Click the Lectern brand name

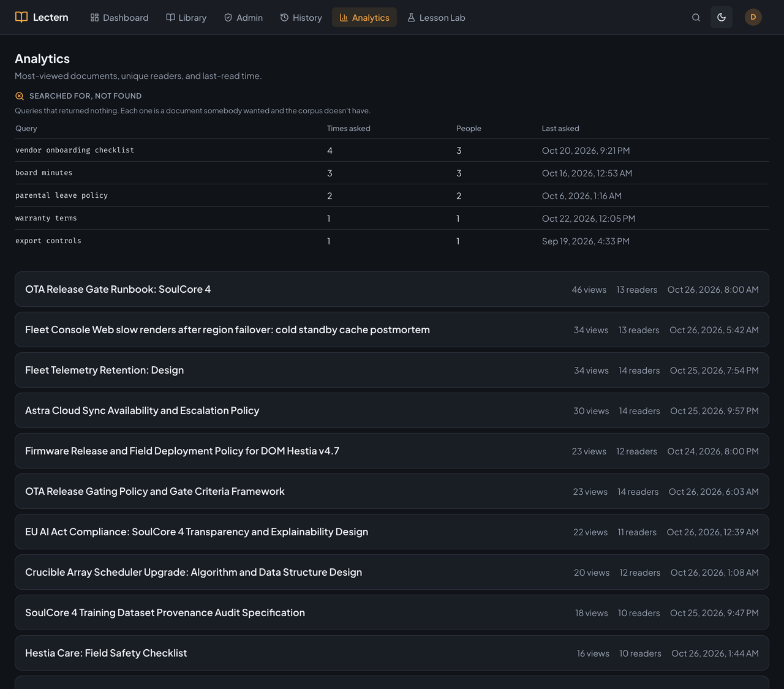click(x=51, y=17)
